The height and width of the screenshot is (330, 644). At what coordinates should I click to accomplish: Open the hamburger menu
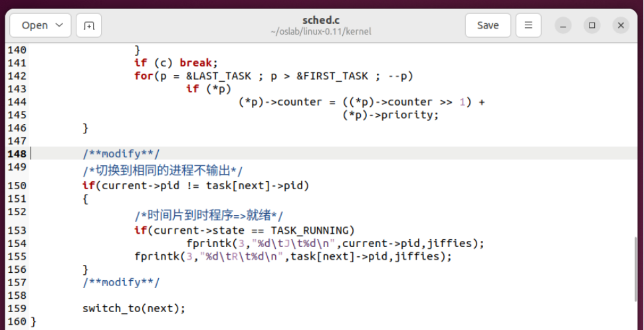pyautogui.click(x=528, y=25)
